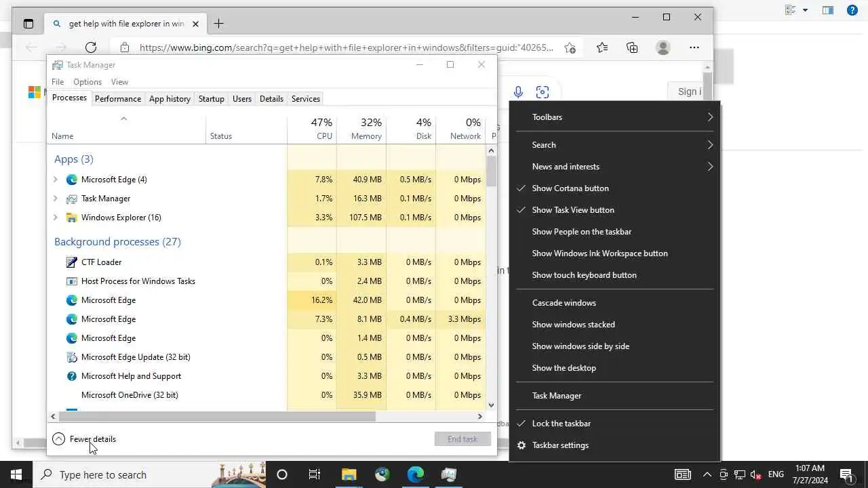Viewport: 868px width, 488px height.
Task: Open the notification center icon
Action: [846, 474]
